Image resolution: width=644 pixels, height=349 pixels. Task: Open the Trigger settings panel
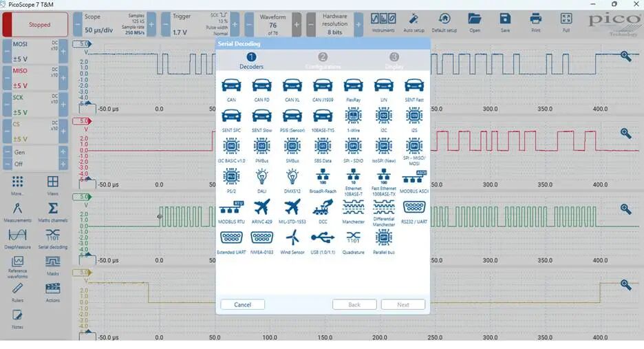click(x=200, y=25)
